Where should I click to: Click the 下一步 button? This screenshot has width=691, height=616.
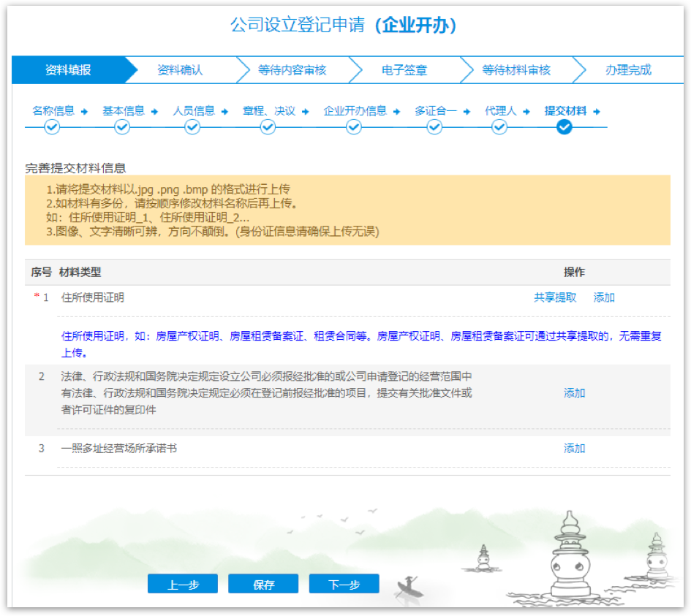[344, 584]
